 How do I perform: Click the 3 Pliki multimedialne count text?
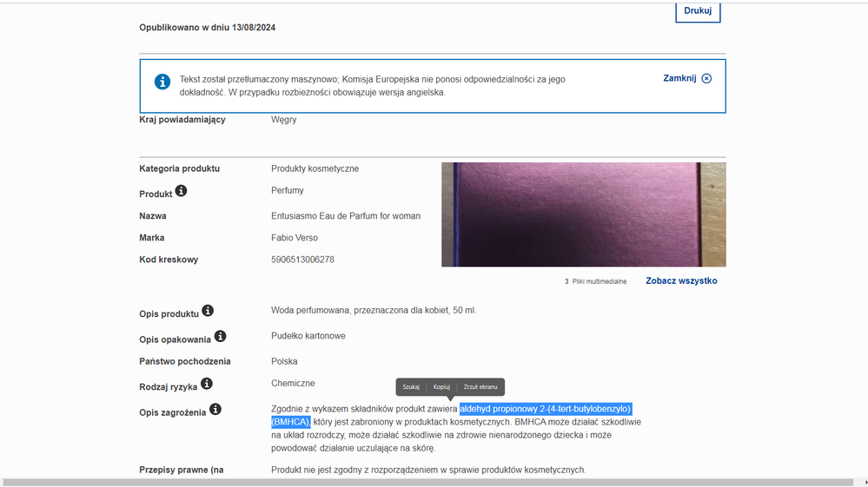[596, 281]
